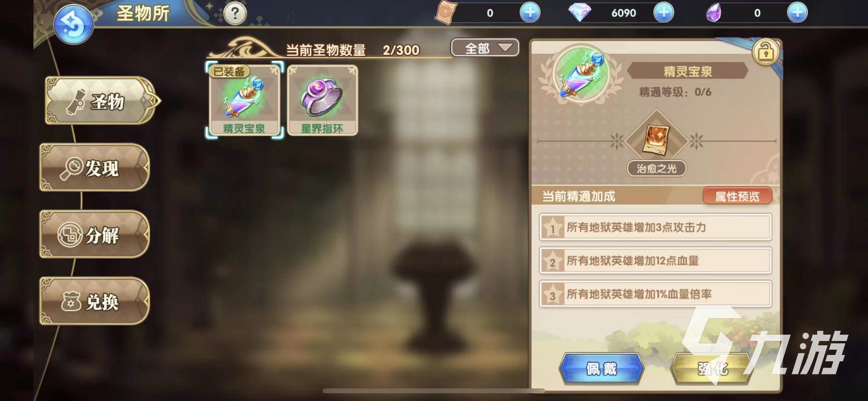Open the question mark help icon
868x401 pixels.
(235, 14)
